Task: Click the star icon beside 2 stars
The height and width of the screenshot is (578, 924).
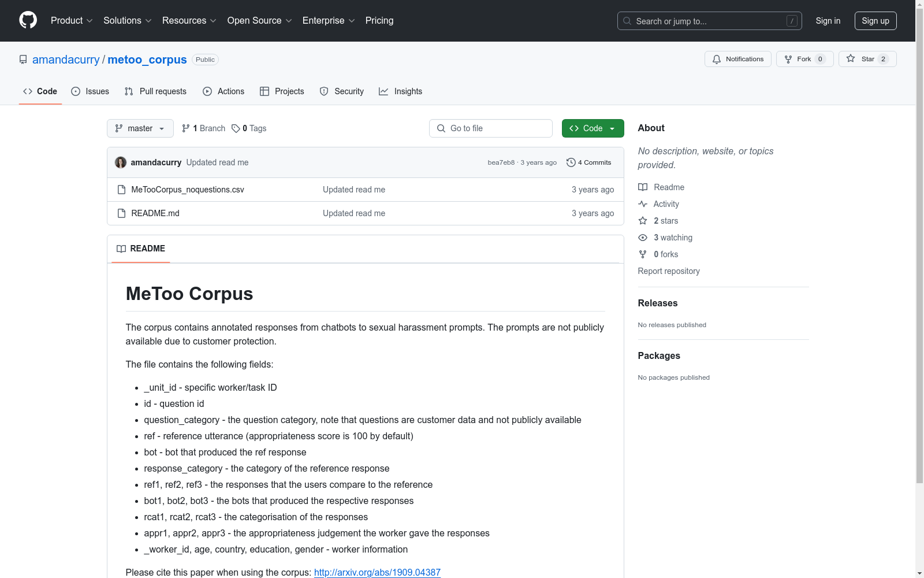Action: [x=643, y=221]
